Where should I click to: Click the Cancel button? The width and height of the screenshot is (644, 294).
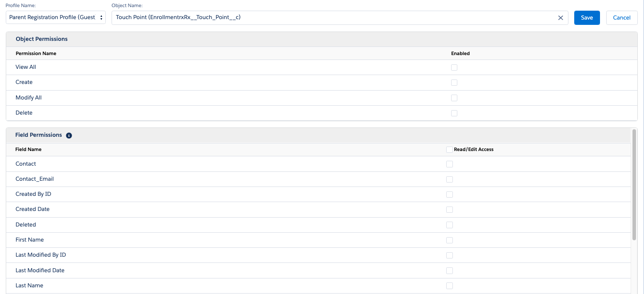[621, 18]
